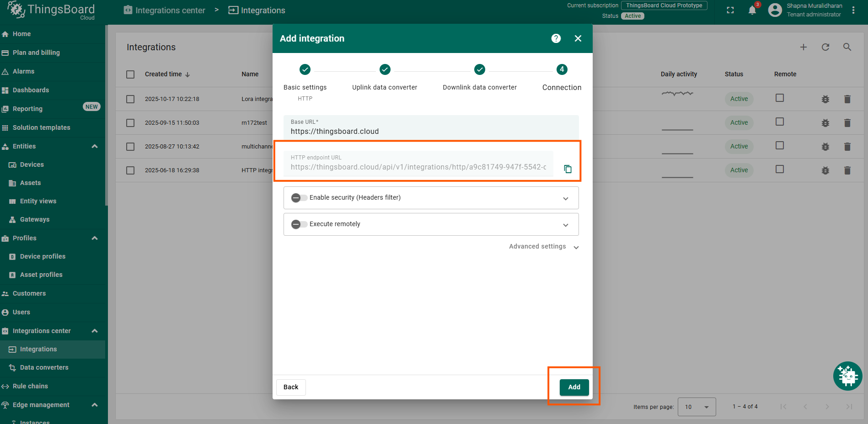This screenshot has width=868, height=424.
Task: Refresh the integrations list
Action: click(x=825, y=47)
